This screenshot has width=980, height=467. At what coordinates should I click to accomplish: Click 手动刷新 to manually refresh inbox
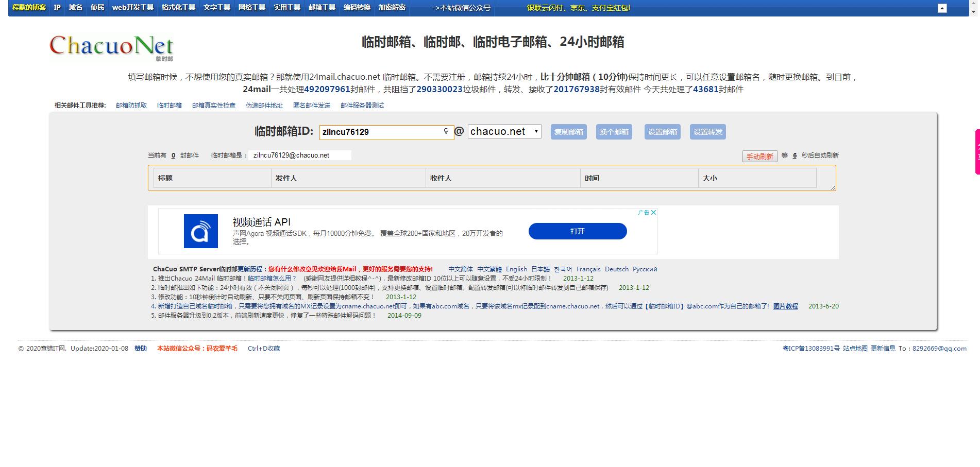pyautogui.click(x=759, y=156)
